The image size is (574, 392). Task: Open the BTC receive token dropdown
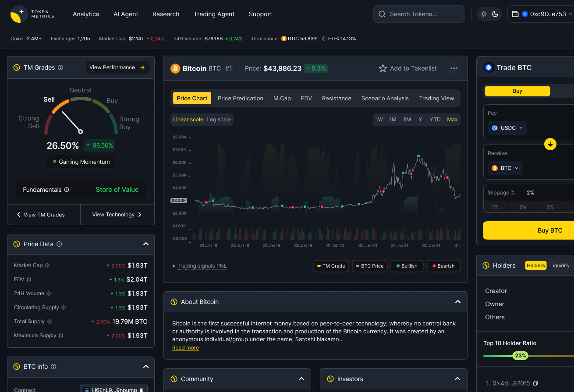tap(505, 168)
